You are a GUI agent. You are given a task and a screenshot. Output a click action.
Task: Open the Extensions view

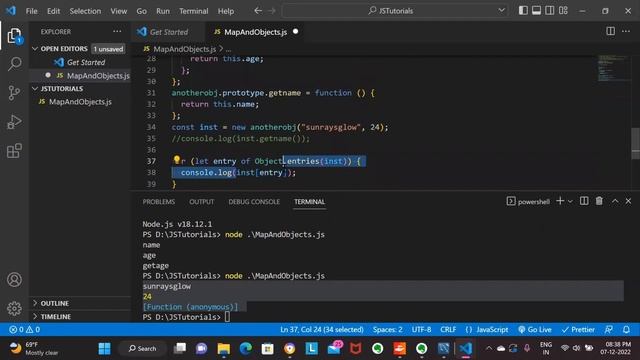pos(14,151)
